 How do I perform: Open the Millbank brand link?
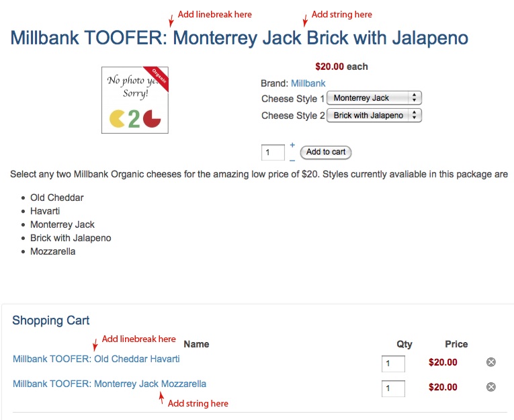[308, 83]
